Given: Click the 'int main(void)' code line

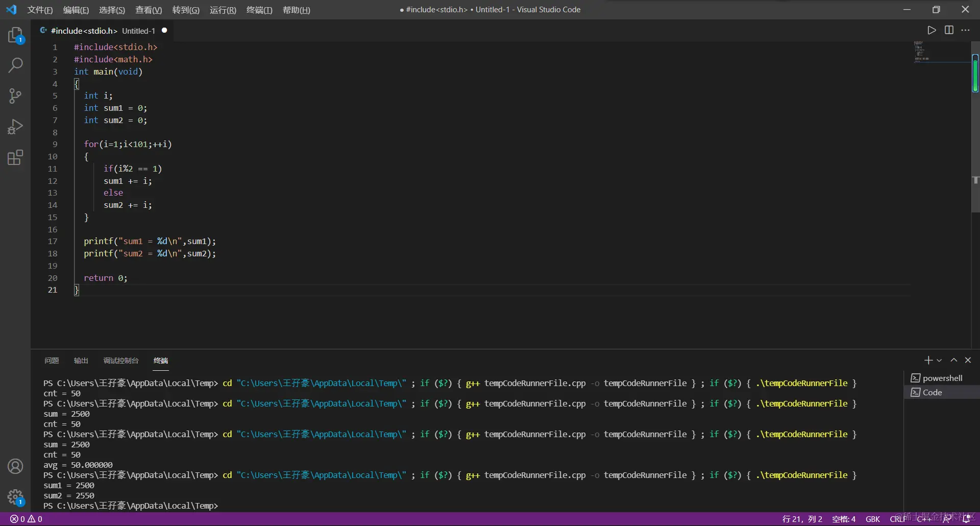Looking at the screenshot, I should tap(108, 72).
